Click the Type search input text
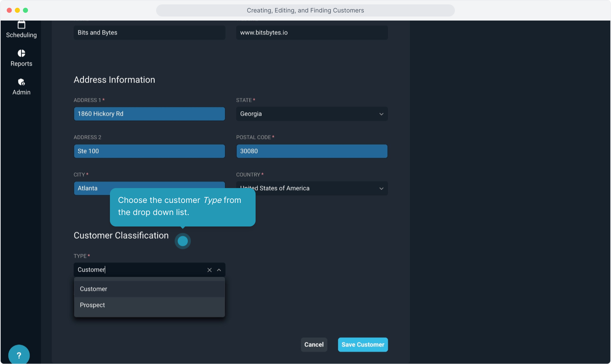611x364 pixels. pyautogui.click(x=138, y=270)
